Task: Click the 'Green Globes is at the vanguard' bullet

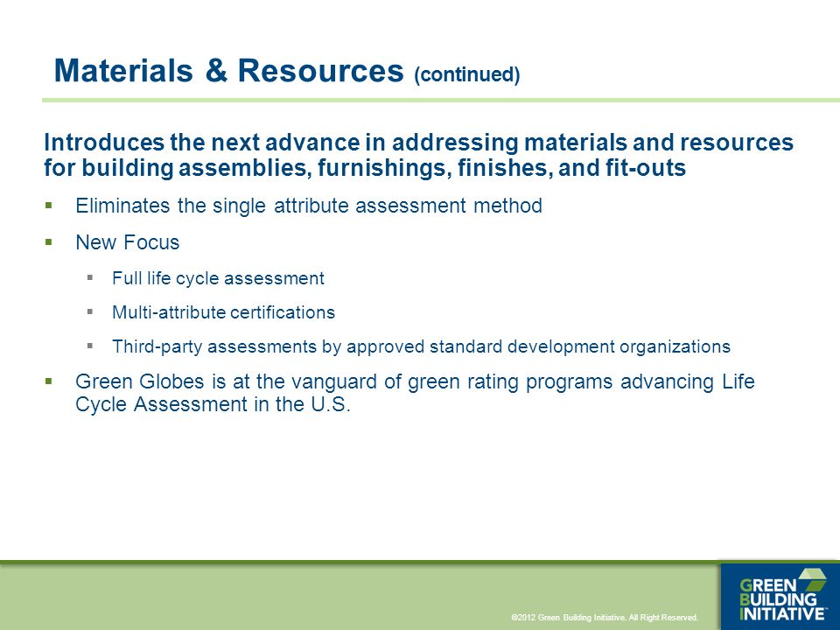Action: click(415, 393)
